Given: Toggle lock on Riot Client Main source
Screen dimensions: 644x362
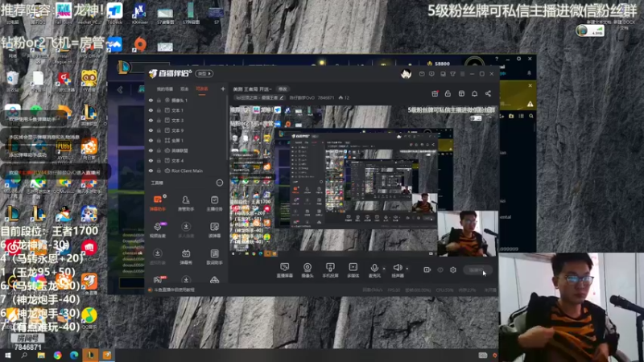Looking at the screenshot, I should 159,171.
